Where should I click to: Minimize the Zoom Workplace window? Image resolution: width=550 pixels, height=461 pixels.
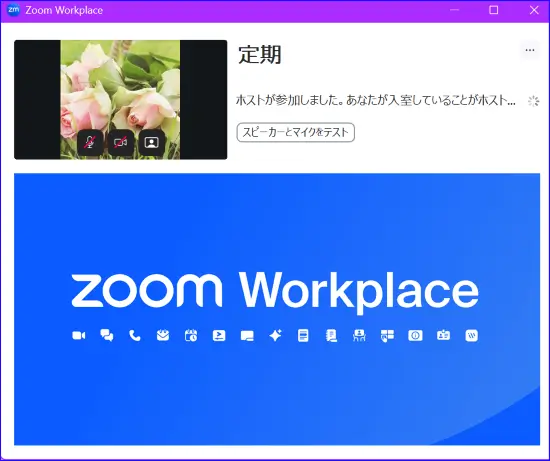(455, 10)
